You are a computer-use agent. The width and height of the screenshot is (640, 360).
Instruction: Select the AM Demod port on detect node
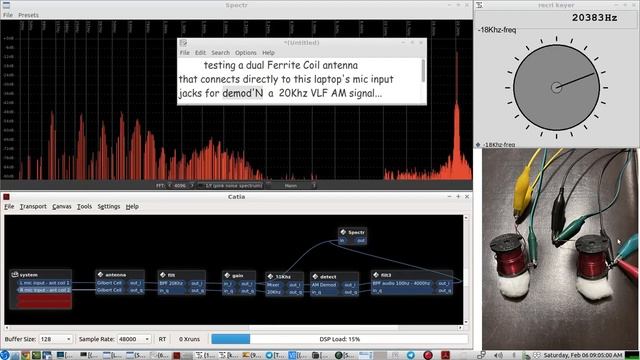pyautogui.click(x=324, y=285)
